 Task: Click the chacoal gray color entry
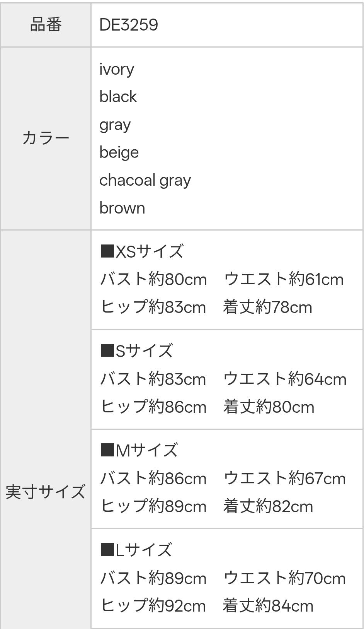pyautogui.click(x=145, y=180)
